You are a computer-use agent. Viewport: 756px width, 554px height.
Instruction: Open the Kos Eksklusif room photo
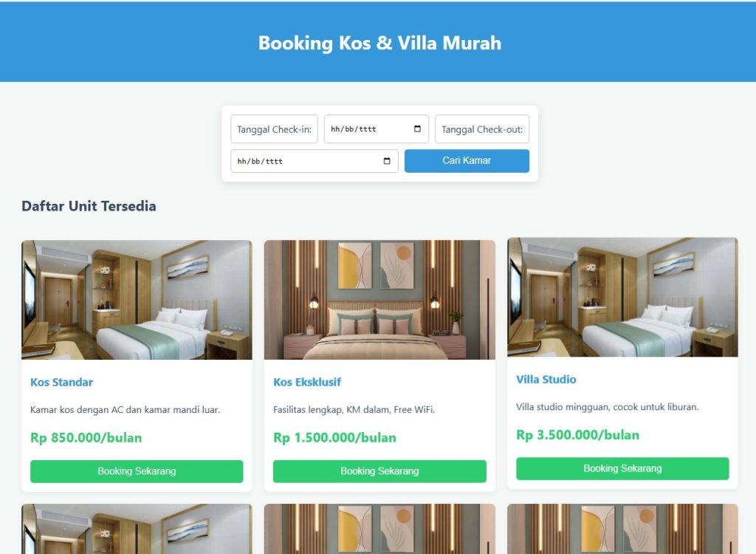[379, 300]
